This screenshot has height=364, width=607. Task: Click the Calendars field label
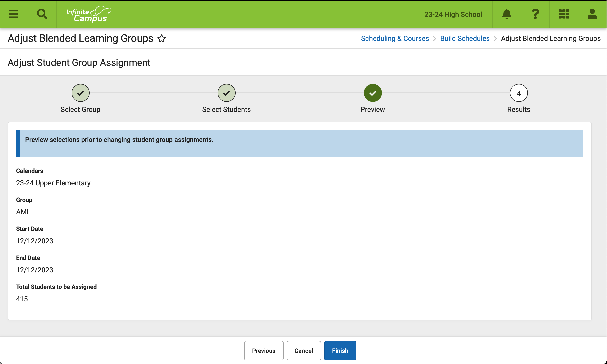point(30,171)
